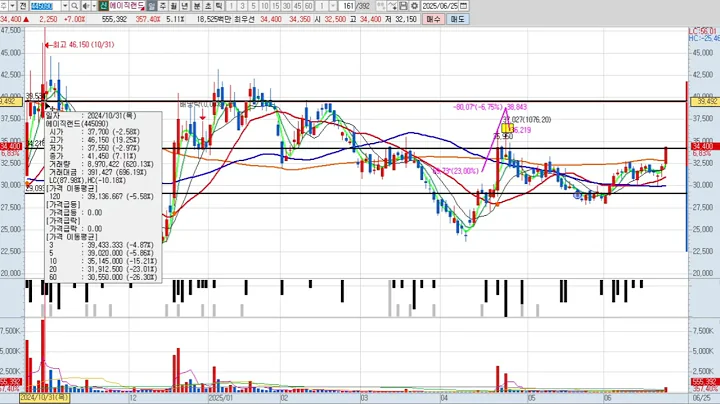
Task: Click the magnifier stock search icon
Action: pyautogui.click(x=74, y=6)
